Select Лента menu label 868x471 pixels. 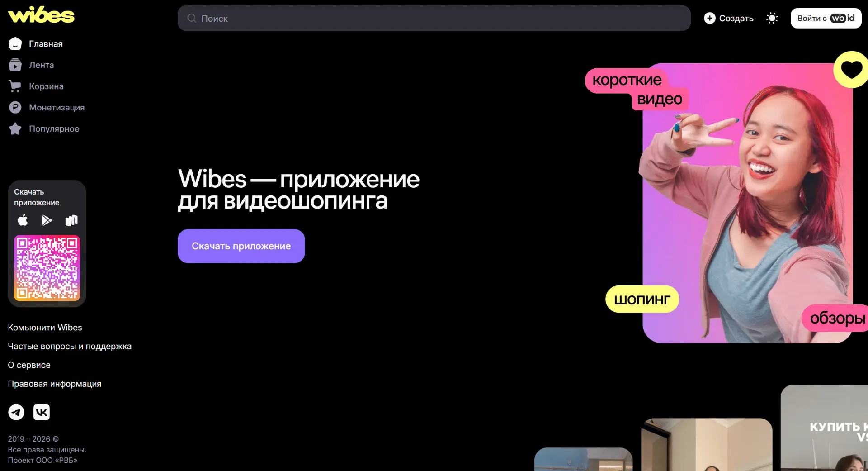click(41, 65)
